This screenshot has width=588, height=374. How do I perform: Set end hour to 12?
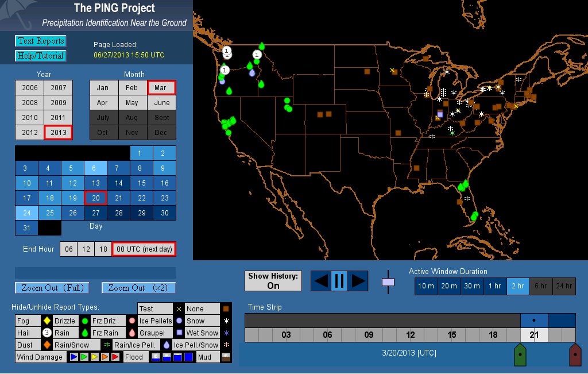(x=86, y=249)
